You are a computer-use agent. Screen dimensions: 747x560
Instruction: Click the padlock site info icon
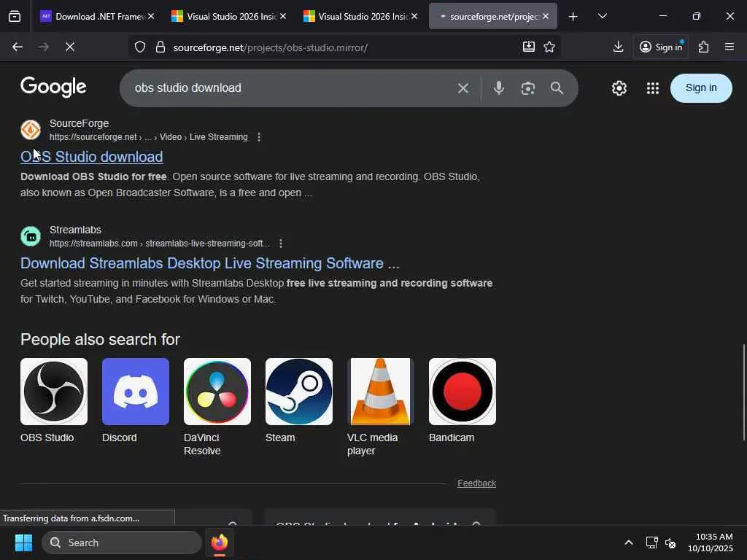click(160, 47)
